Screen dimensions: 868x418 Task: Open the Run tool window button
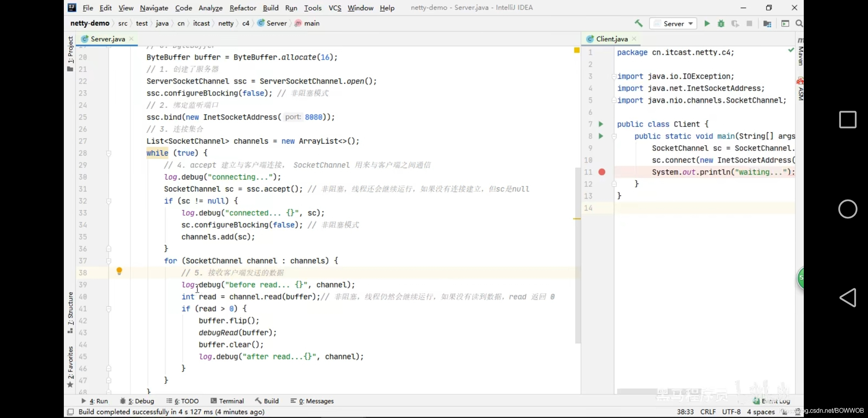(95, 401)
